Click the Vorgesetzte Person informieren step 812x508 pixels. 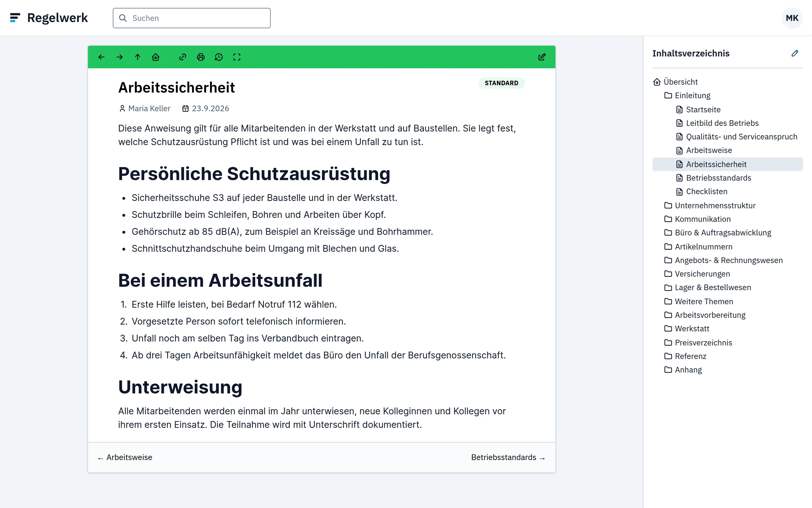(x=239, y=321)
